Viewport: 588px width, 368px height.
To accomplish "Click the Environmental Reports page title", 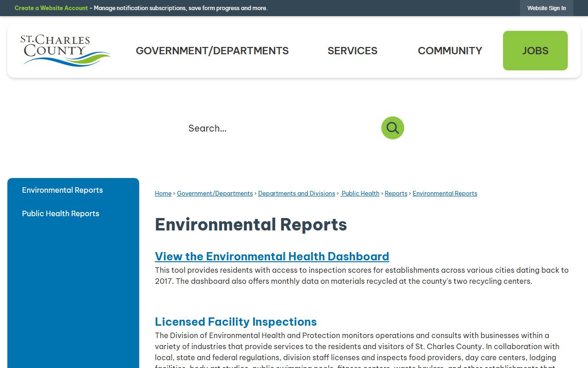I will click(251, 224).
